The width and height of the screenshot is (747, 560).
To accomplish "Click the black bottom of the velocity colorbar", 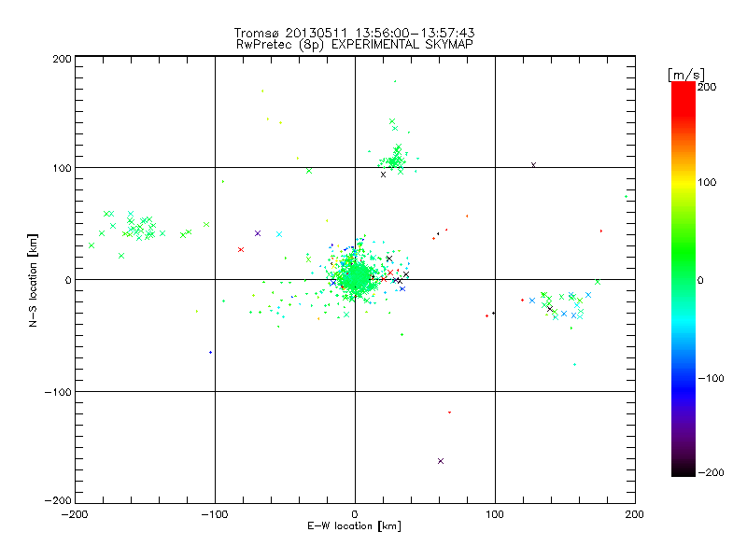I will click(684, 470).
